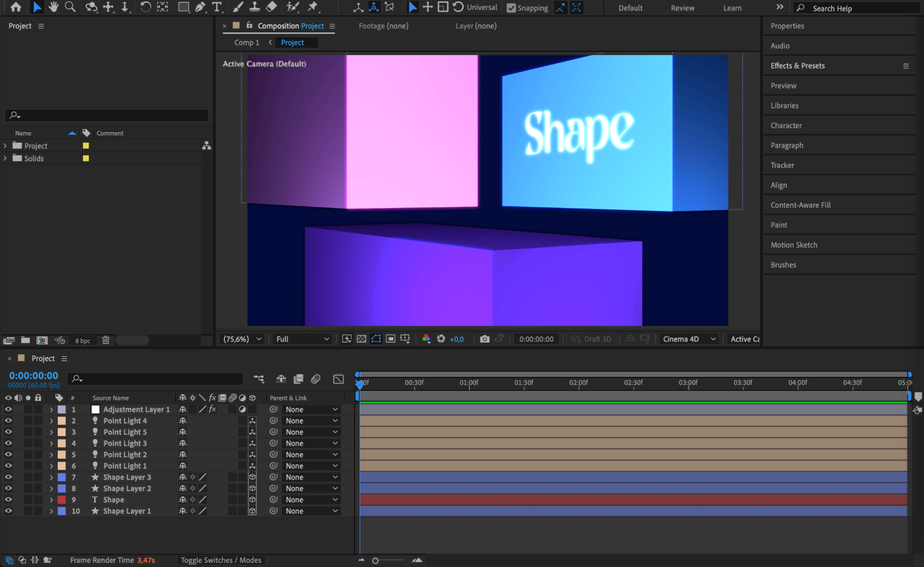Hide the Point Light 4 layer
The width and height of the screenshot is (924, 567).
[x=8, y=420]
